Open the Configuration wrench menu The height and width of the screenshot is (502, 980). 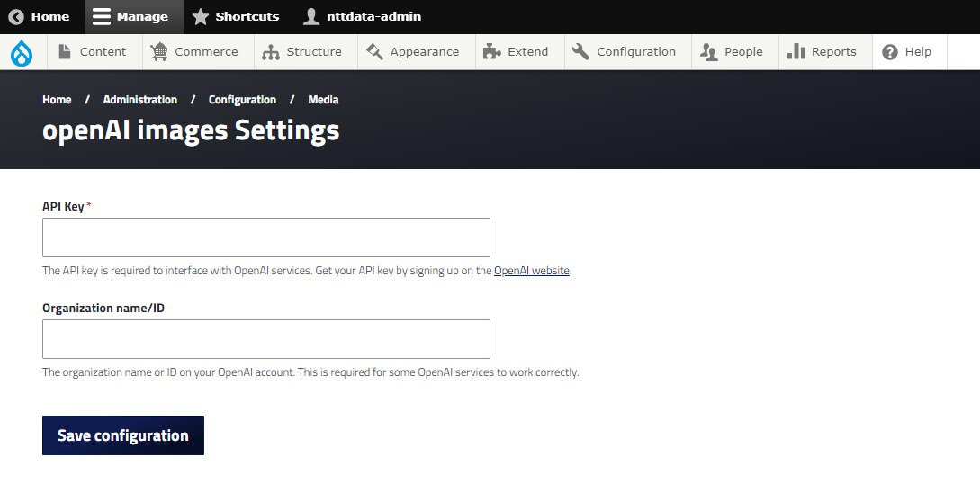(x=627, y=52)
